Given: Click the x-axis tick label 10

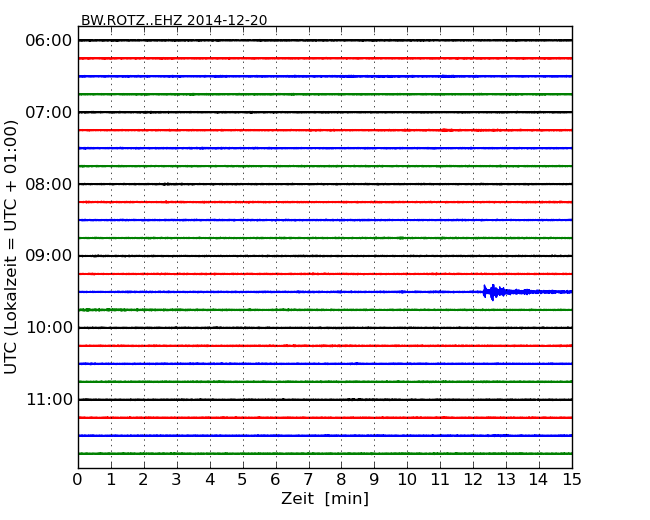Looking at the screenshot, I should click(x=407, y=479).
